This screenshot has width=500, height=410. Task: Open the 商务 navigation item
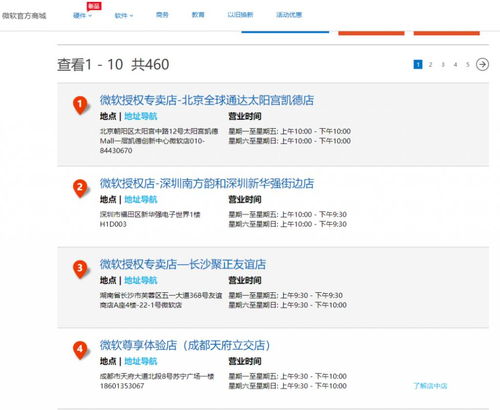(x=162, y=15)
